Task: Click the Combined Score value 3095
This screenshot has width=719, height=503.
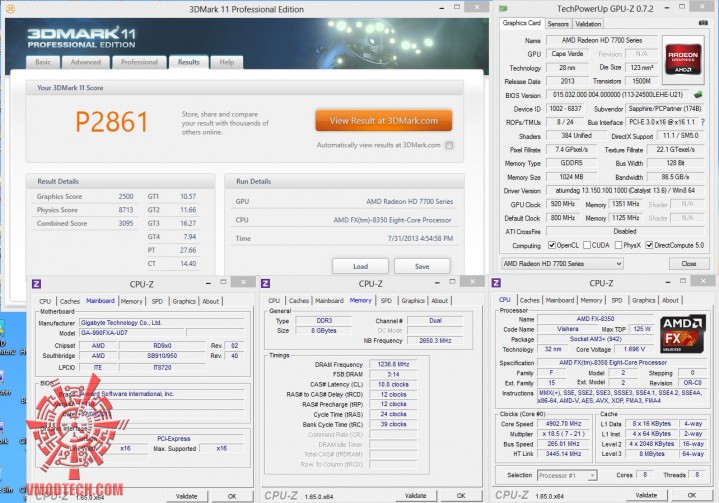Action: 126,223
